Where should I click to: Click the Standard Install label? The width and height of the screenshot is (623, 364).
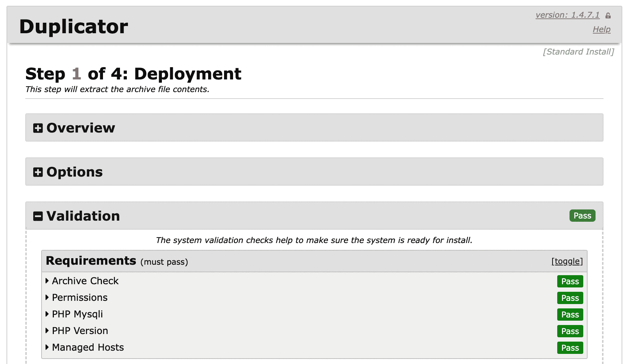coord(578,52)
